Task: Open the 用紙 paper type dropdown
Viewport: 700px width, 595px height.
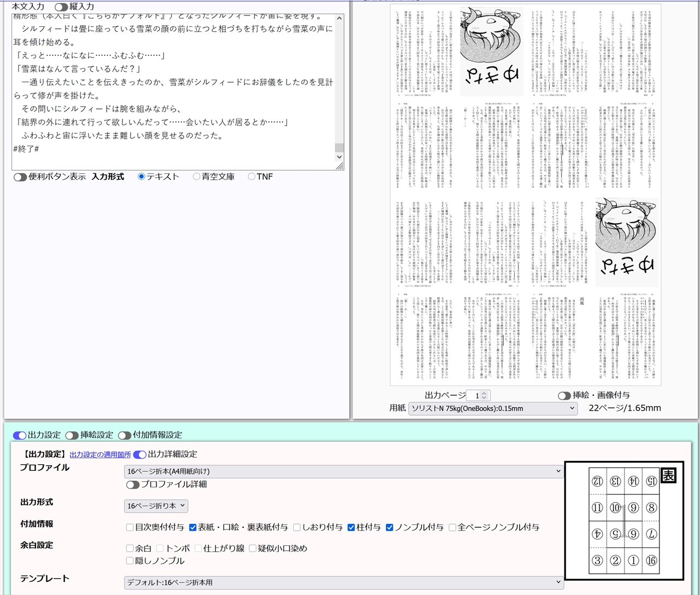Action: [x=492, y=409]
